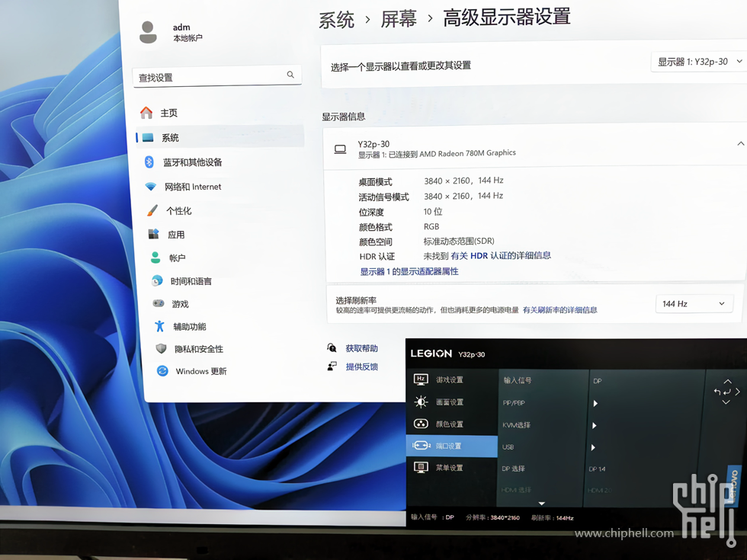The image size is (747, 560).
Task: Click the 本地帐户 label under adm
Action: point(188,38)
